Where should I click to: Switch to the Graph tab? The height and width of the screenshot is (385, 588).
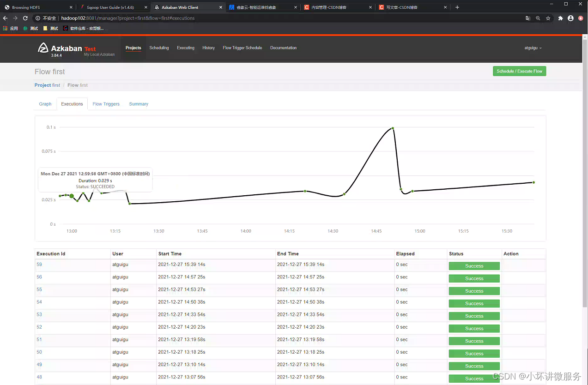point(45,104)
